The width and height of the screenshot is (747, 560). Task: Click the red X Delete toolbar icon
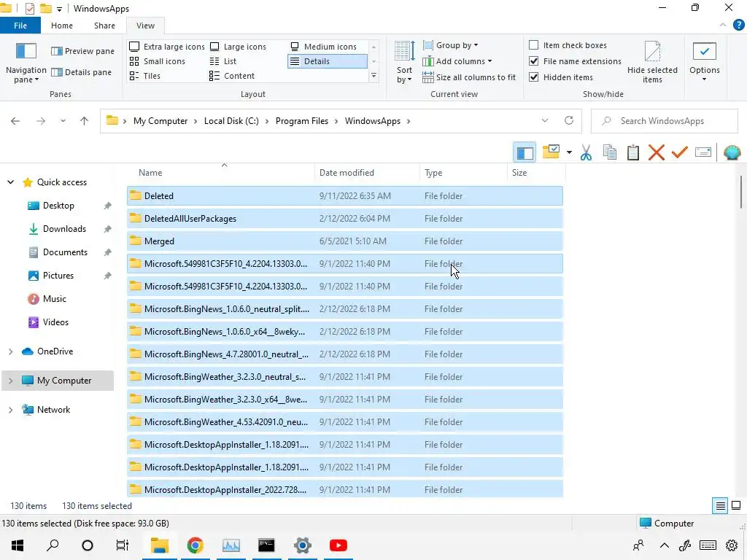[x=657, y=152]
